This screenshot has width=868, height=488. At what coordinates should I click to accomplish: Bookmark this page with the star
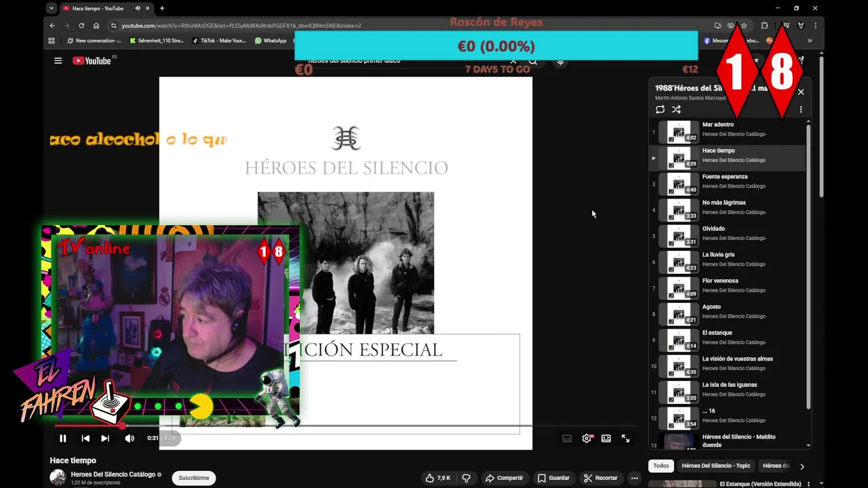pos(744,26)
